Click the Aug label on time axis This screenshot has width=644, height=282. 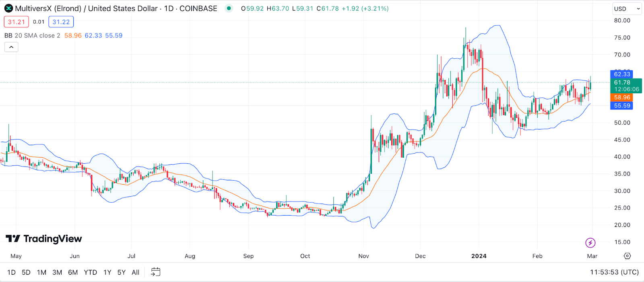click(x=190, y=256)
